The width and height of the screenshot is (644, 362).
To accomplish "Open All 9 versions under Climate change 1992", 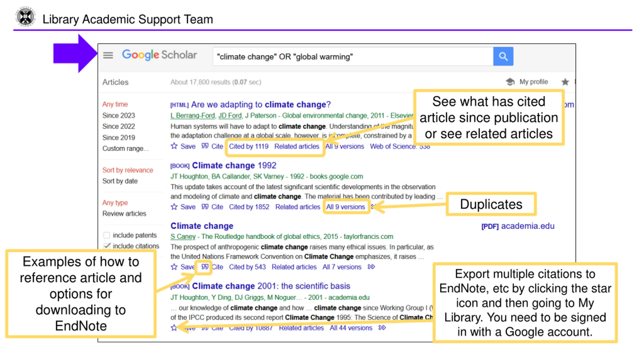I will point(345,207).
